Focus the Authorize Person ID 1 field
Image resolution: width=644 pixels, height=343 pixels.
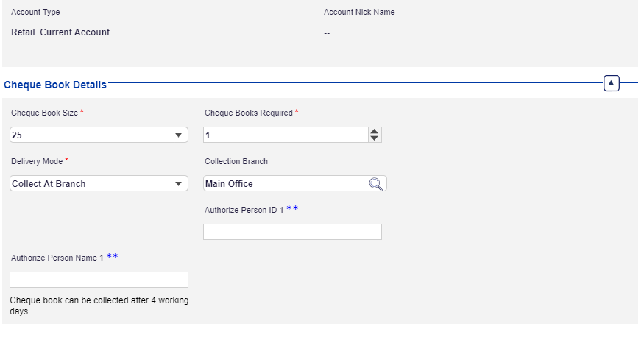click(292, 232)
